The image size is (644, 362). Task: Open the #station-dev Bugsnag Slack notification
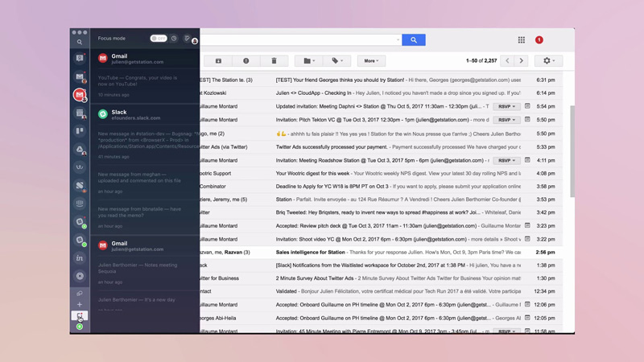(145, 145)
